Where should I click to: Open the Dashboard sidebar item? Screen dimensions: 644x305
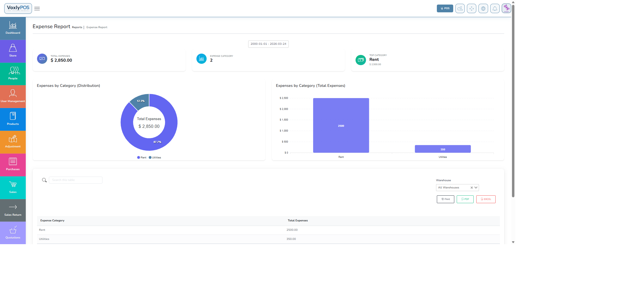tap(13, 28)
